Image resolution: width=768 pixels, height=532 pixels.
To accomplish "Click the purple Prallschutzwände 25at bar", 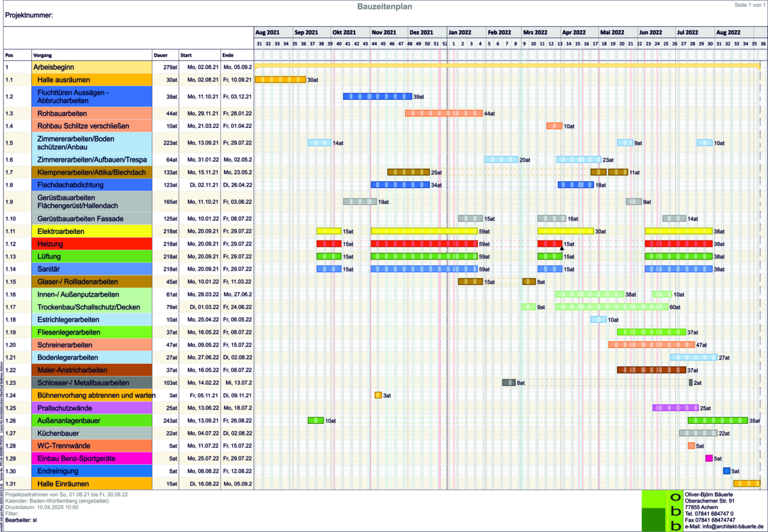I will point(675,408).
